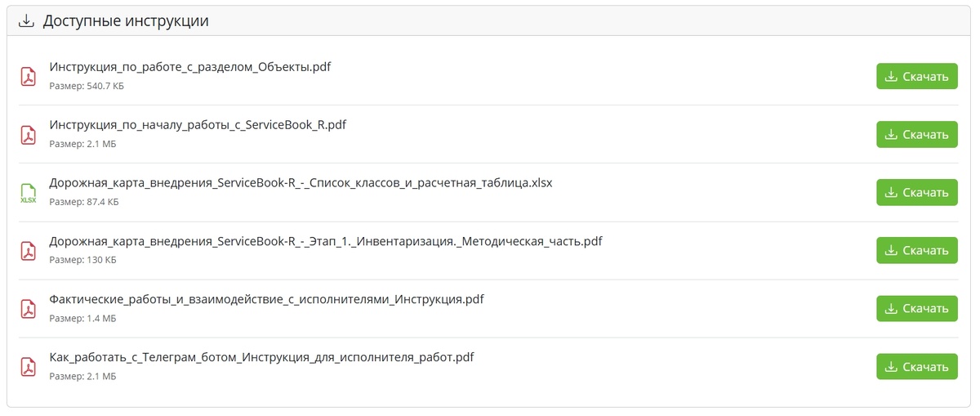The width and height of the screenshot is (980, 416).
Task: Click PDF icon for Инструкция_по_началу_работы_с_ServiceBook_R
Action: pyautogui.click(x=29, y=134)
